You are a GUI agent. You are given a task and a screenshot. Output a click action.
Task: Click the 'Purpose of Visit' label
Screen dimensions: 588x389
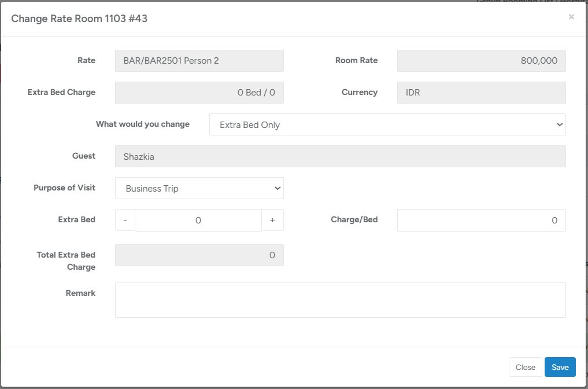tap(64, 188)
